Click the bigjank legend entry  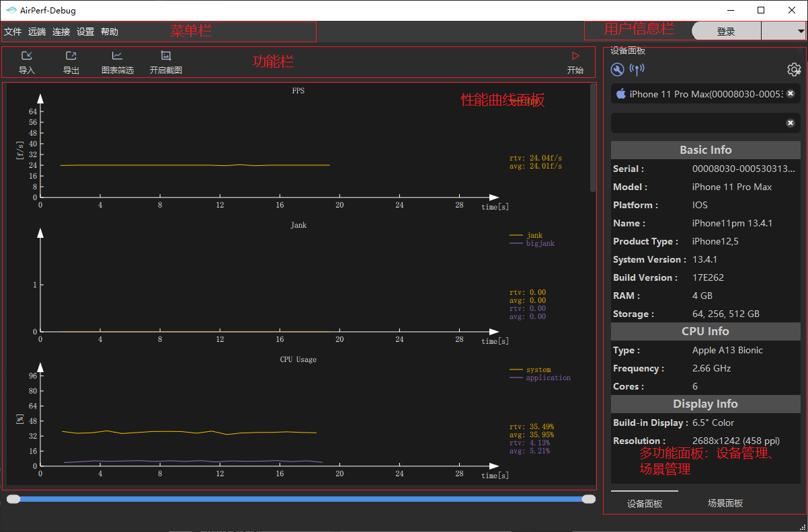pyautogui.click(x=532, y=243)
